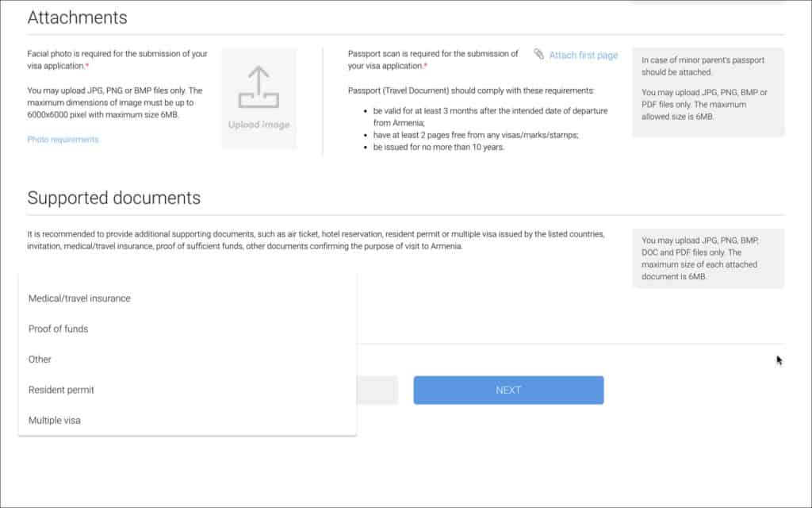Open the Photo requirements link

63,140
